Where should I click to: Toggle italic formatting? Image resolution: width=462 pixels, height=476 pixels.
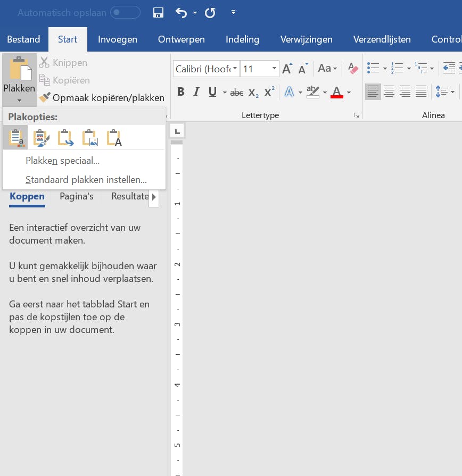(196, 92)
